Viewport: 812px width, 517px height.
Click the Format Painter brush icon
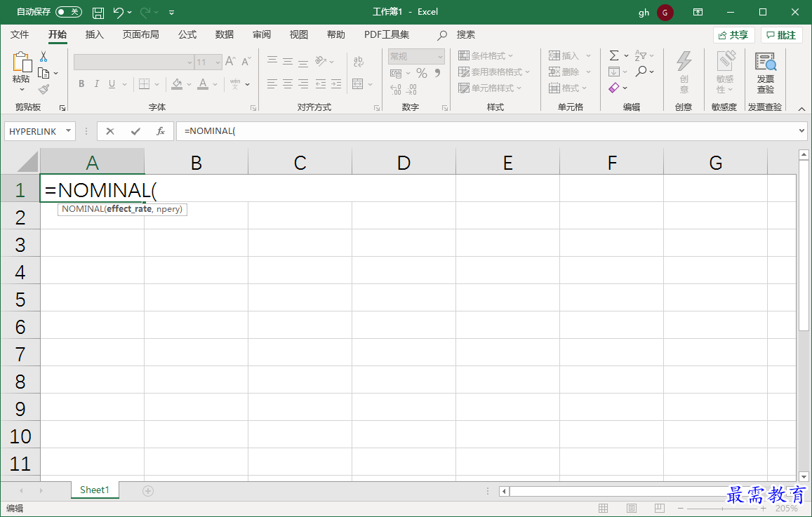coord(44,90)
